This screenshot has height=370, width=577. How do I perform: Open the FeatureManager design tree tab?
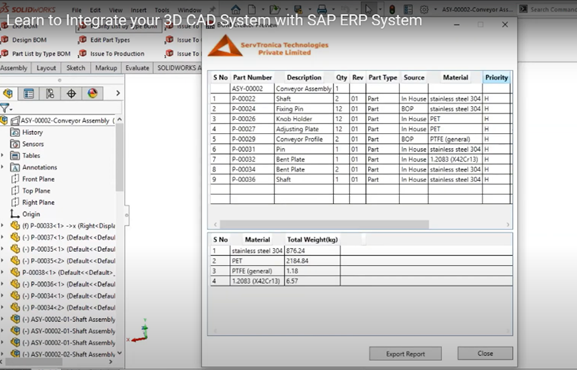(x=8, y=94)
